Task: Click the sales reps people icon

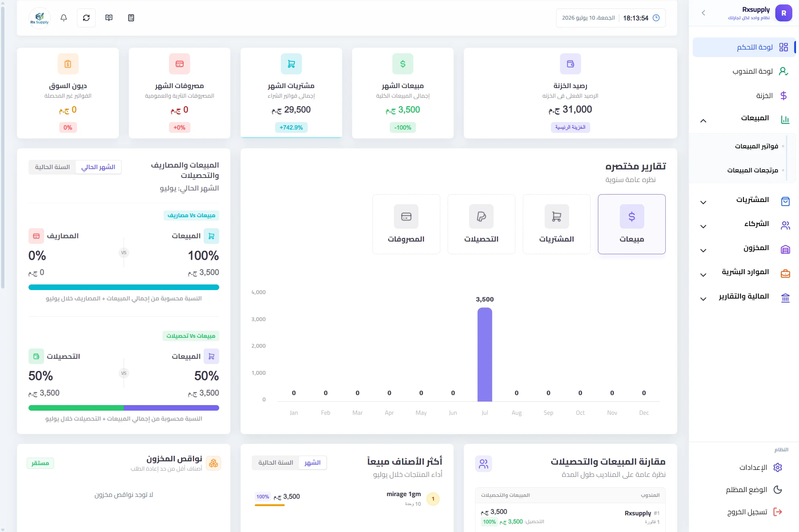Action: pos(484,464)
